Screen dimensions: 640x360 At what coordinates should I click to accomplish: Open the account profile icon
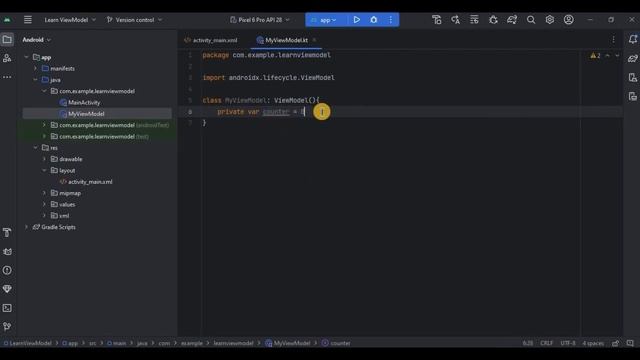click(569, 20)
